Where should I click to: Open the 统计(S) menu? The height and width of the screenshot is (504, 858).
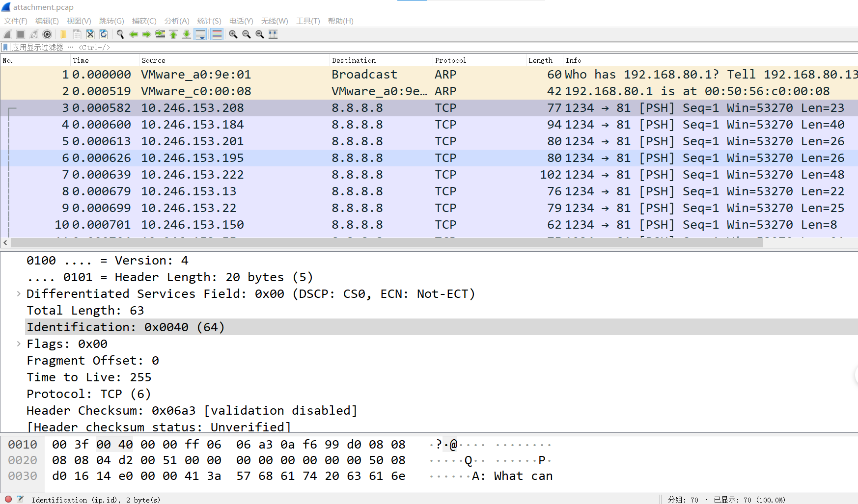pos(209,21)
